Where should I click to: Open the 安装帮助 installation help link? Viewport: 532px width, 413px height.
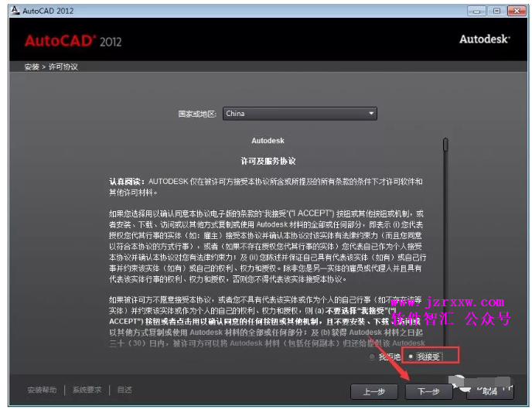click(x=42, y=390)
